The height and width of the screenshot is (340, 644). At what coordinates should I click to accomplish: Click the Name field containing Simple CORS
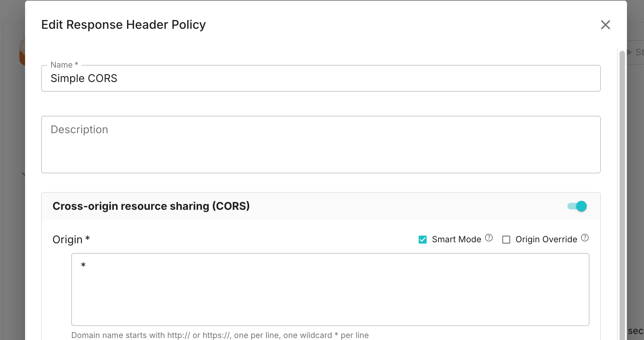tap(321, 78)
